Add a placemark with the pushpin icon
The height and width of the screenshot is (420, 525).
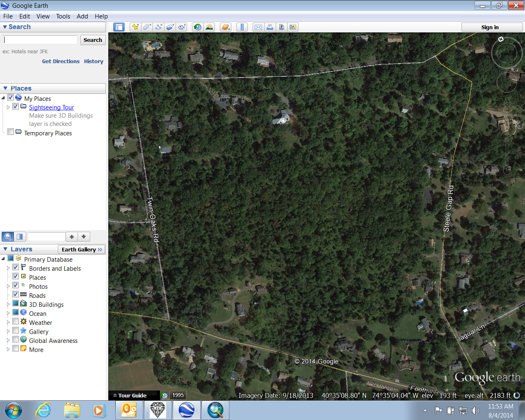click(x=135, y=27)
